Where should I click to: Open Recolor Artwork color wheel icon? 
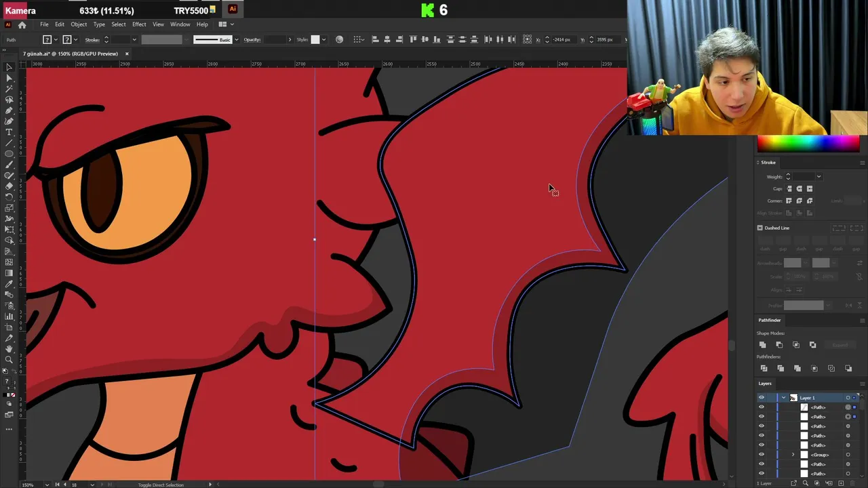(339, 39)
